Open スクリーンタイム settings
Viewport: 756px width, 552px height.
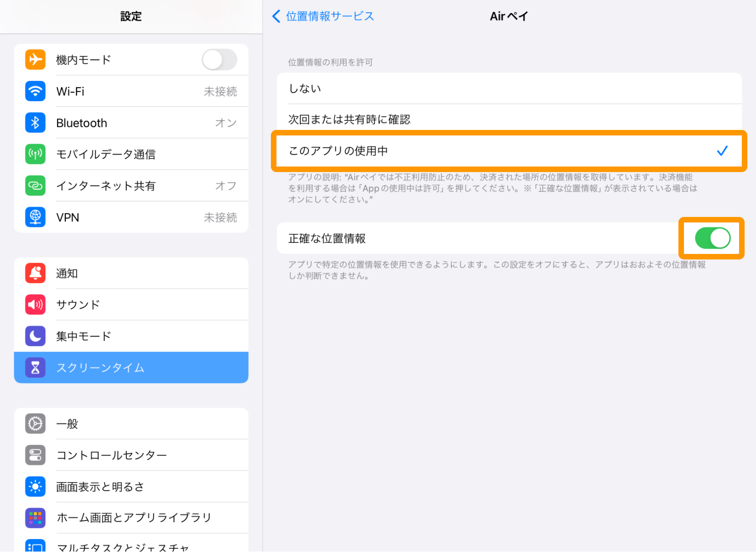131,368
